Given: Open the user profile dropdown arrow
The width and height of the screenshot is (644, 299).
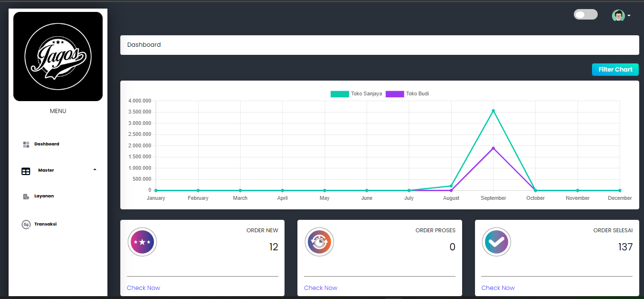Looking at the screenshot, I should tap(629, 16).
